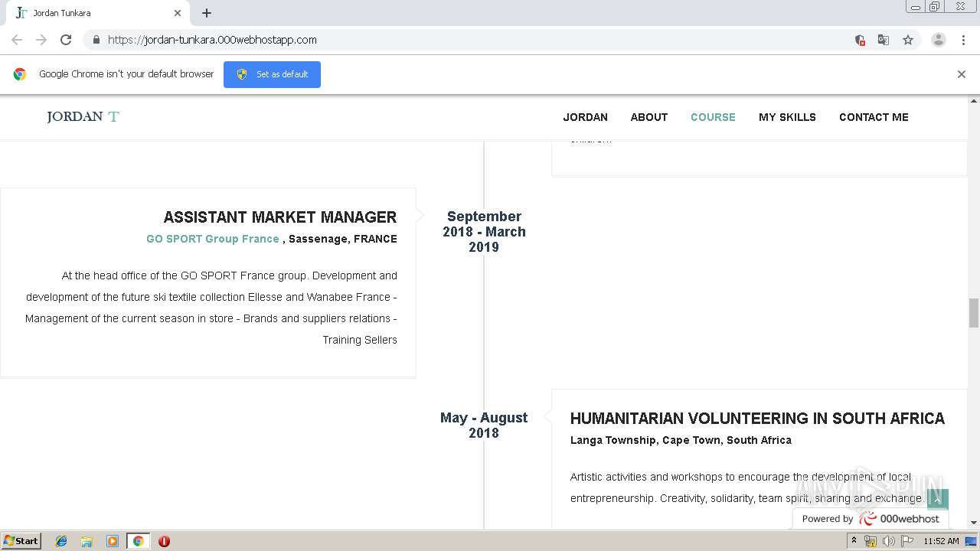This screenshot has height=551, width=980.
Task: Reload the current page
Action: point(66,40)
